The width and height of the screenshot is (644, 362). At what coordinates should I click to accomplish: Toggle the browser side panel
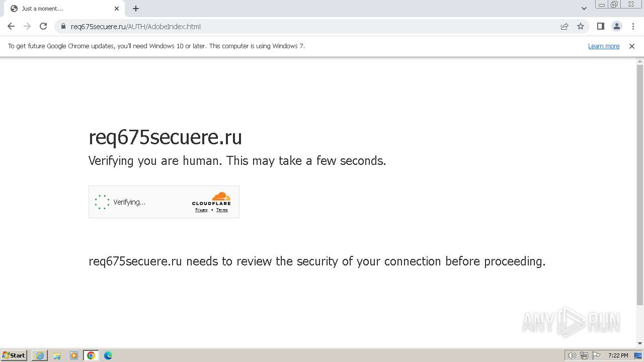(600, 27)
